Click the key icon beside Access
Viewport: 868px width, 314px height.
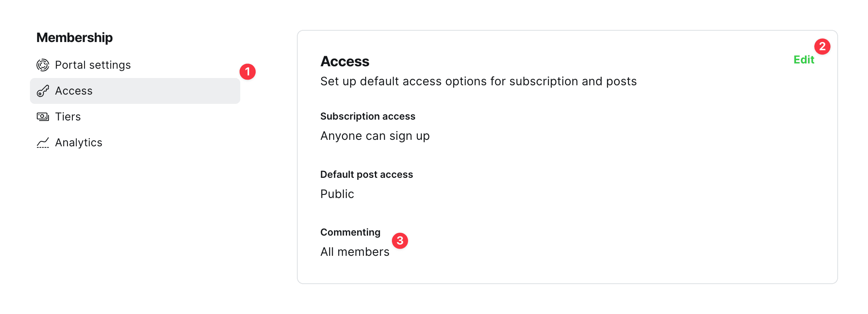coord(43,91)
